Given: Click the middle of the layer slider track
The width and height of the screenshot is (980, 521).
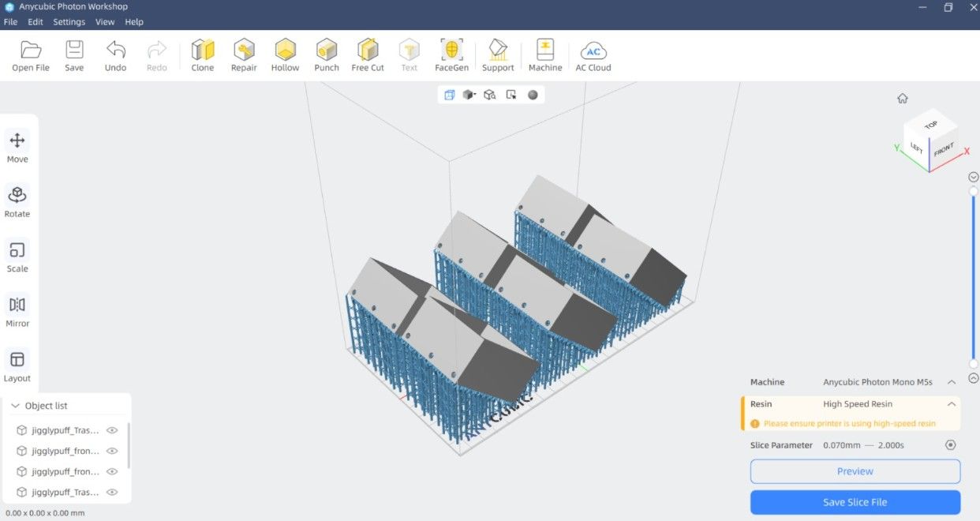Looking at the screenshot, I should (x=974, y=277).
